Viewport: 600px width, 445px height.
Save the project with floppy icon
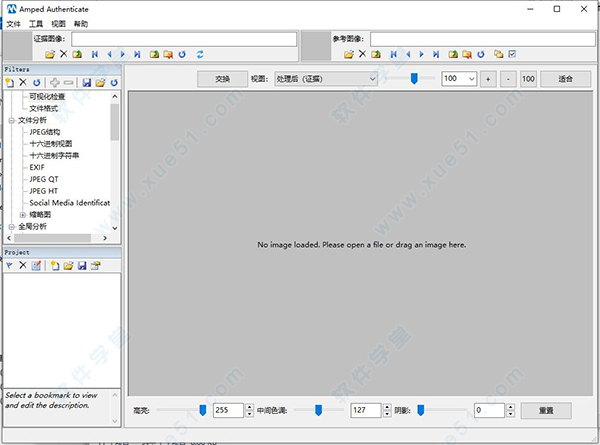pyautogui.click(x=82, y=265)
